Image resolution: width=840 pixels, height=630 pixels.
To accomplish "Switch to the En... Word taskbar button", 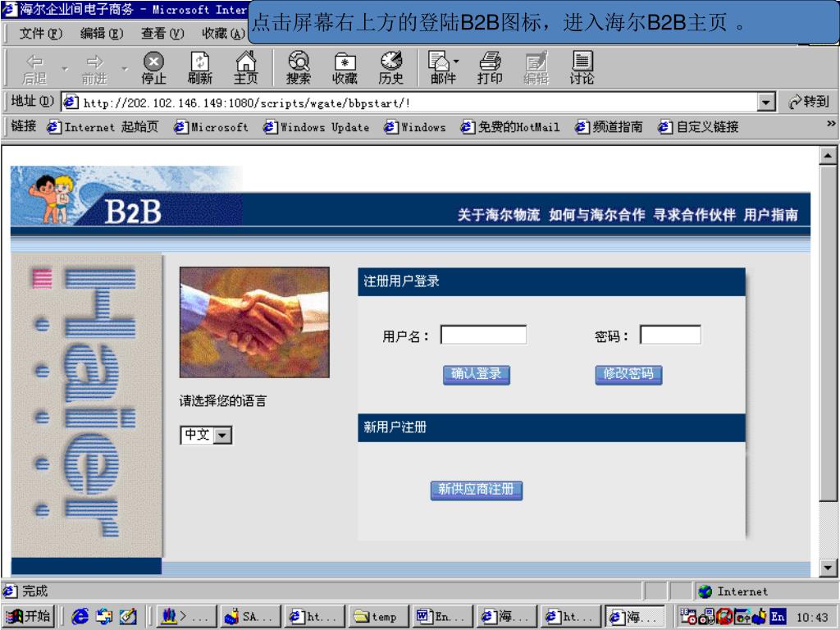I will (x=442, y=617).
